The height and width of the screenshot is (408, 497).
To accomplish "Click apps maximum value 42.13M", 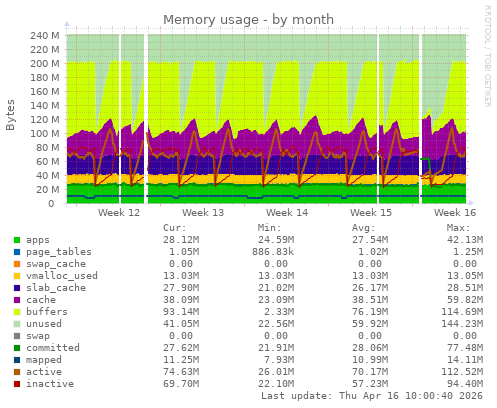I will pos(465,240).
